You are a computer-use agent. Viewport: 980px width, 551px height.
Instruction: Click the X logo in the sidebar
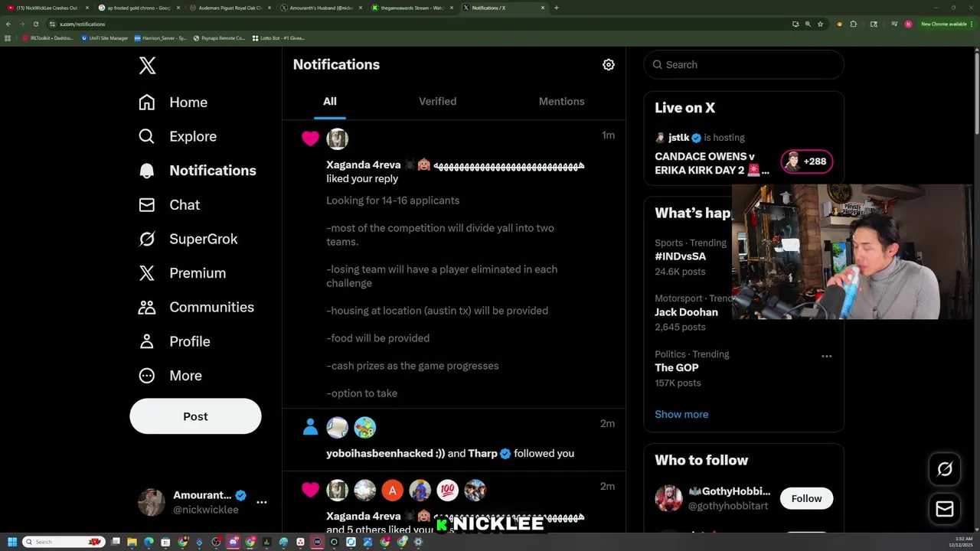pyautogui.click(x=148, y=66)
